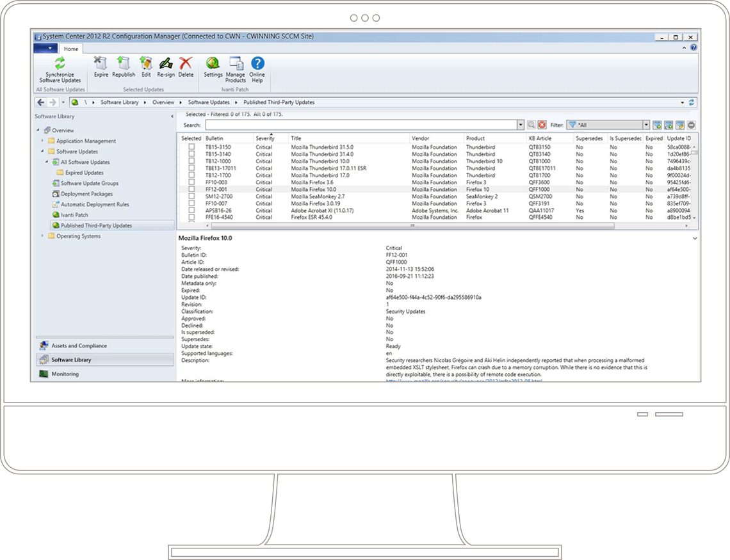Open the blue application menu dropdown
The width and height of the screenshot is (730, 560).
45,48
